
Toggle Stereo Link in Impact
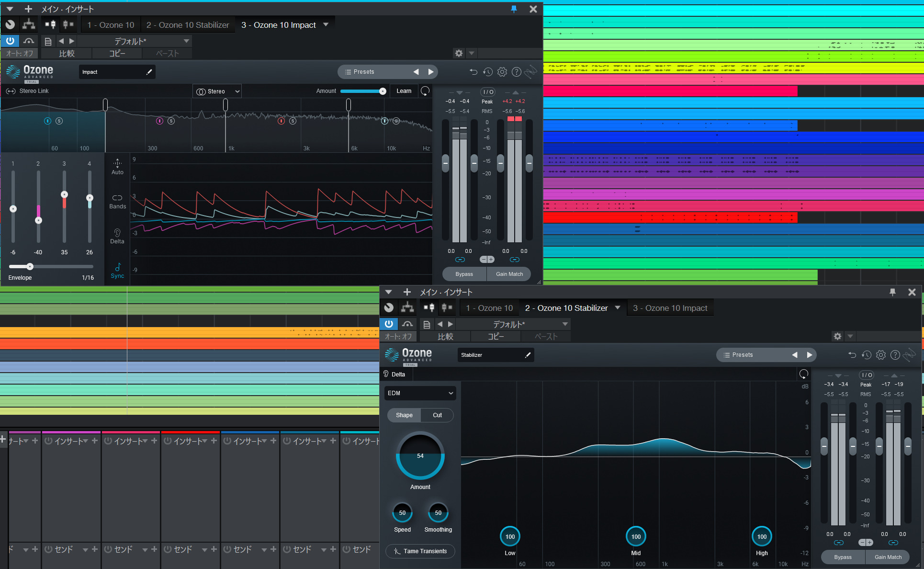27,91
